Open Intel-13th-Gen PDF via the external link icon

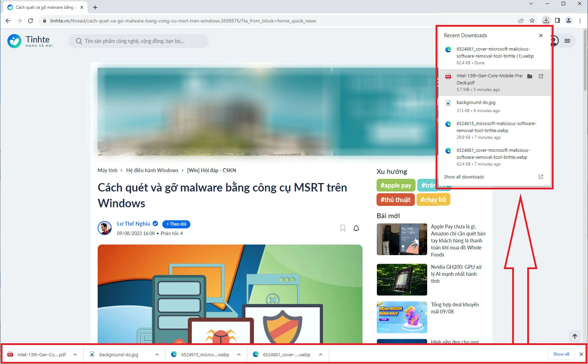(x=541, y=76)
